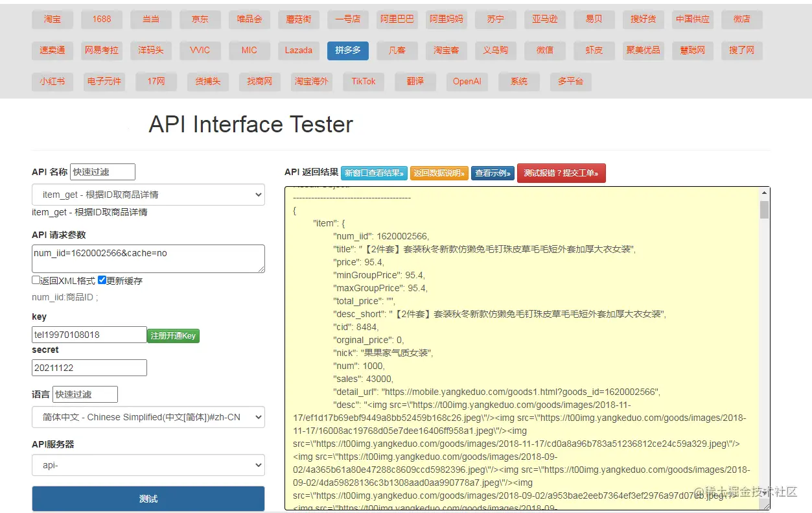Click the blue 测试 button

click(148, 499)
